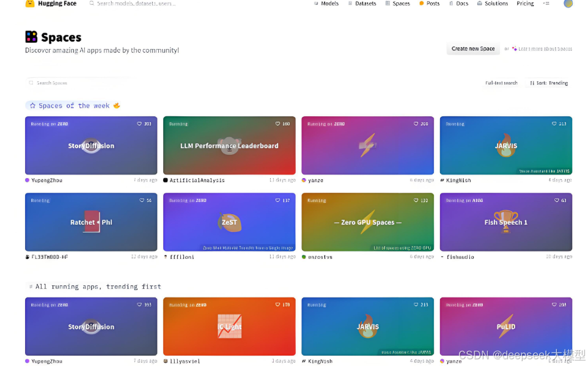Viewport: 588px width, 366px height.
Task: Open the user profile avatar
Action: coord(568,4)
